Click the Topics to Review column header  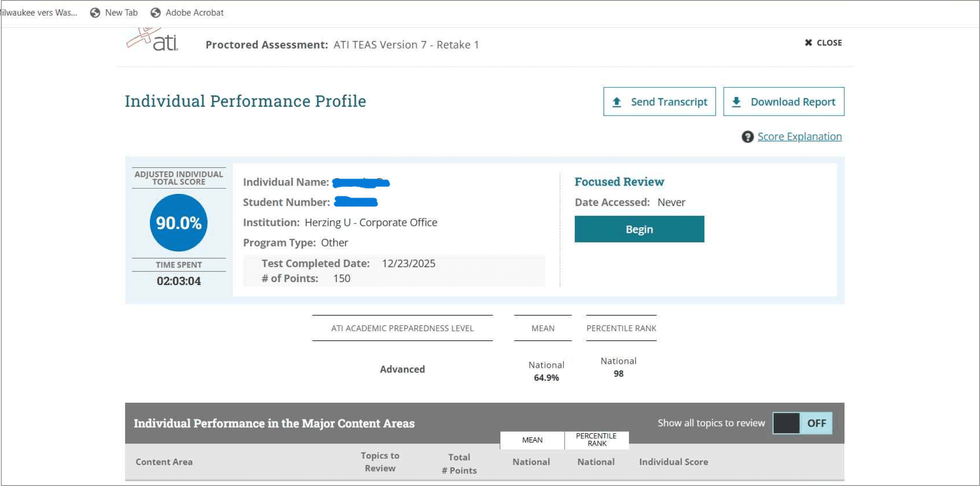point(380,462)
